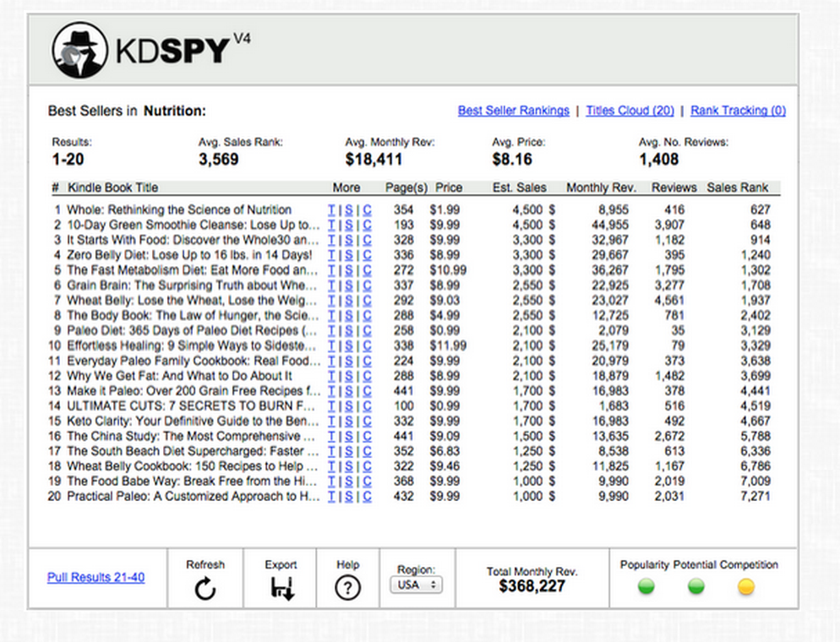Click the green Popularity indicator light
The height and width of the screenshot is (642, 840).
click(x=646, y=586)
